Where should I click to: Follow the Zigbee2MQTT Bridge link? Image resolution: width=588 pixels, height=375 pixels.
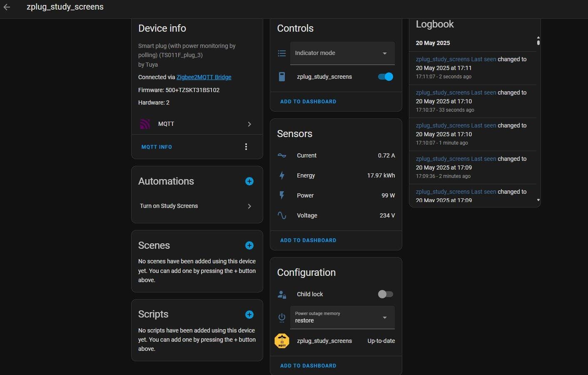point(204,77)
